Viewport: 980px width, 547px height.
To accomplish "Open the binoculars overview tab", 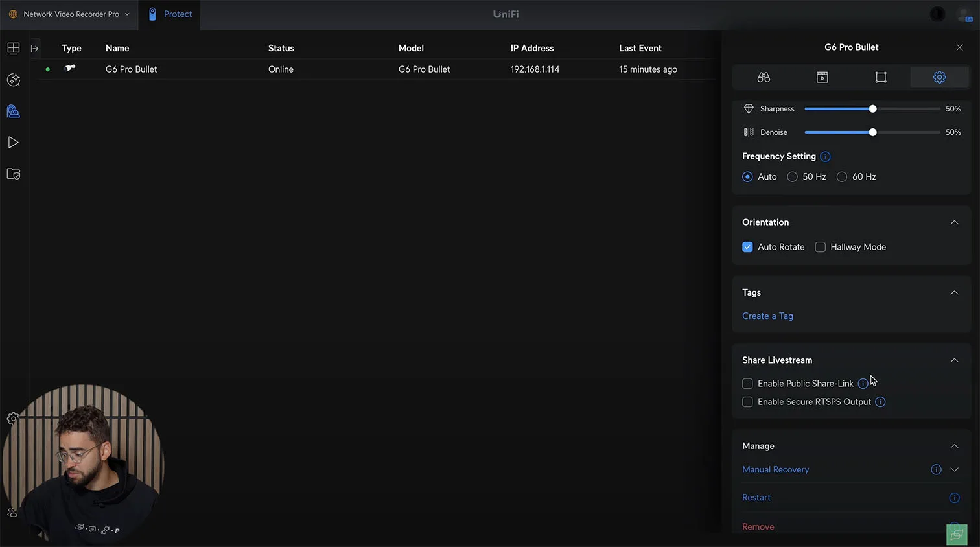I will pos(764,77).
